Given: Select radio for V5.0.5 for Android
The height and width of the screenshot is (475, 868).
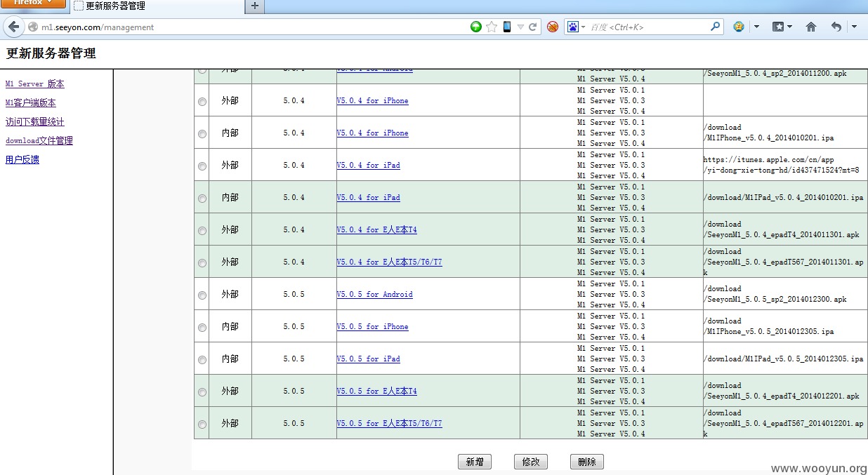Looking at the screenshot, I should [202, 295].
